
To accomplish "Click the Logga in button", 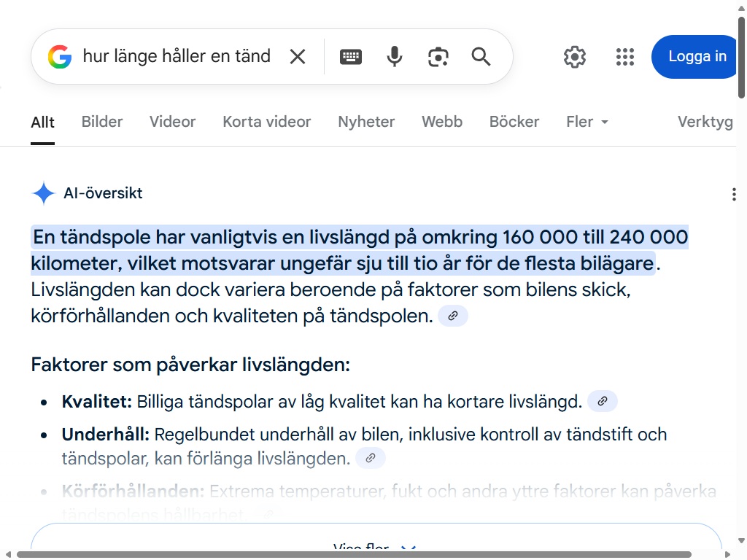I will point(694,57).
